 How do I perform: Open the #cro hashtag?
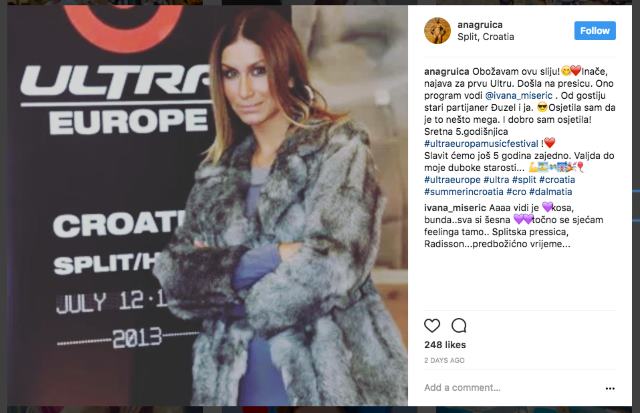coord(516,191)
